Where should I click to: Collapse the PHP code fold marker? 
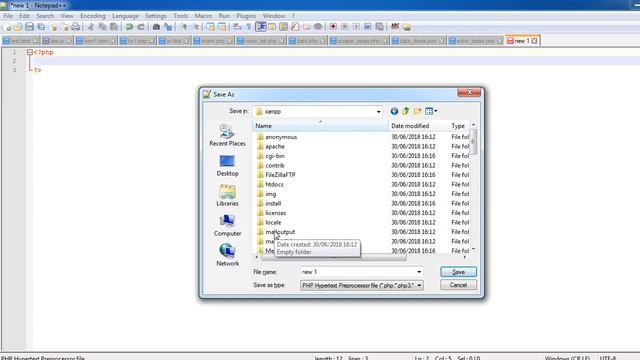point(29,52)
